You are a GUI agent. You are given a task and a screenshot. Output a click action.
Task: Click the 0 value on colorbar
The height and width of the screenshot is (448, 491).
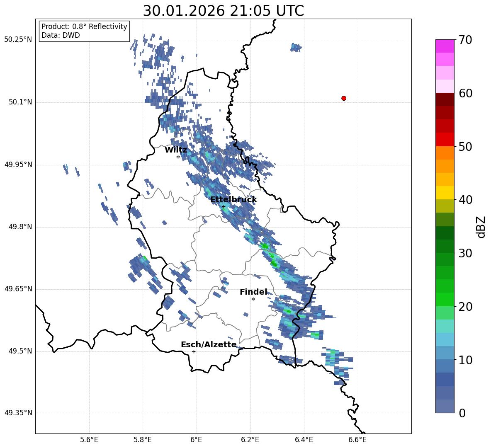(x=462, y=413)
